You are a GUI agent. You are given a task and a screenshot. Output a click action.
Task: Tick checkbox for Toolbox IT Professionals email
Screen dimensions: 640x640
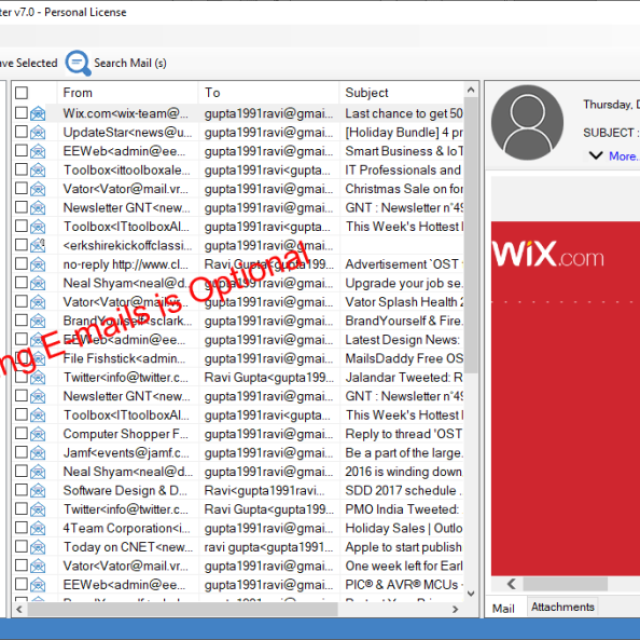tap(21, 169)
